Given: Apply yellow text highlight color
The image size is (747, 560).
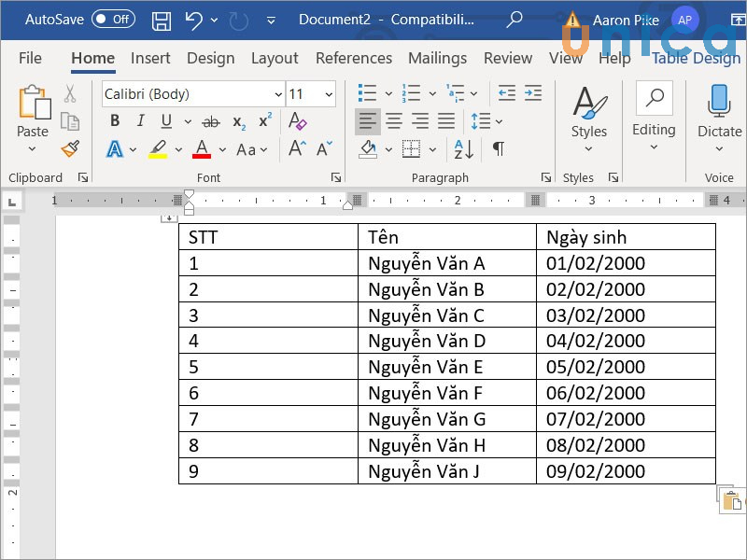Looking at the screenshot, I should pos(158,149).
